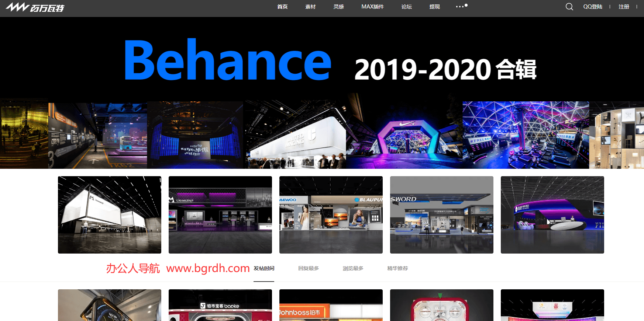The width and height of the screenshot is (644, 321).
Task: Click the 注册 register link
Action: (x=624, y=7)
